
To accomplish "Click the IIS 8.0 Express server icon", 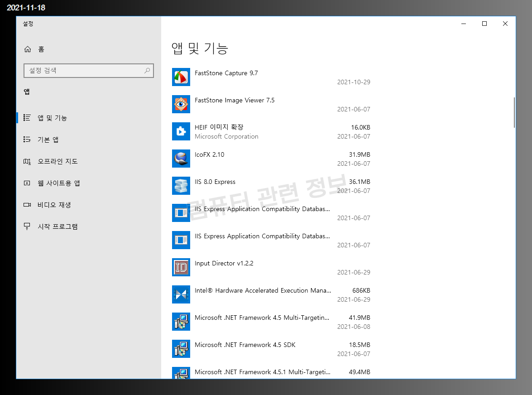I will point(181,186).
